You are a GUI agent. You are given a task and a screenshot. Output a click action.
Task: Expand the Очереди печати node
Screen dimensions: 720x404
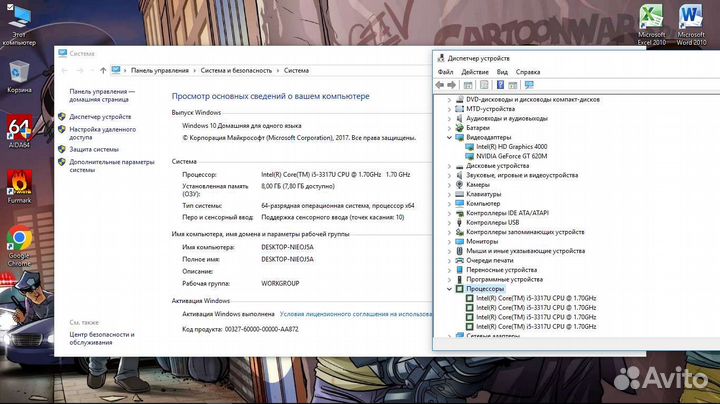coord(450,261)
